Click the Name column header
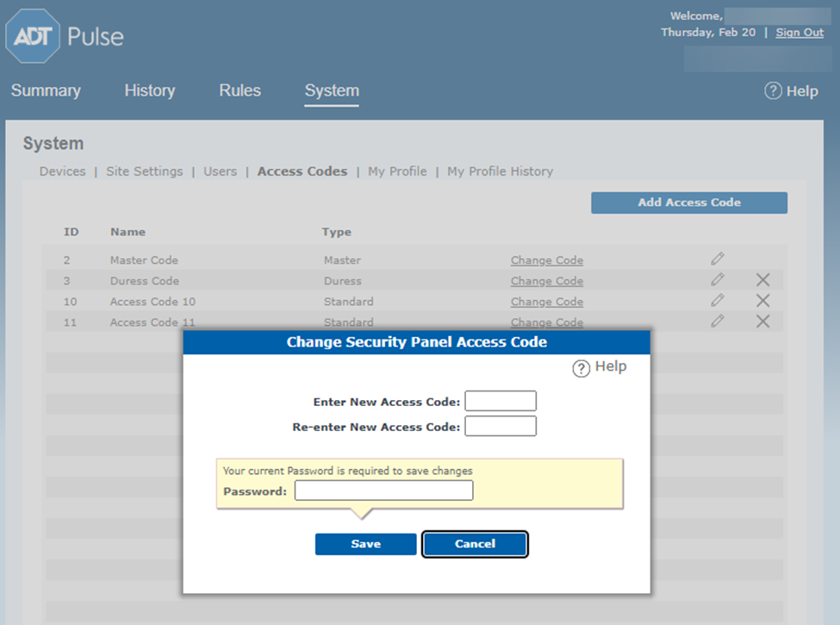 pyautogui.click(x=128, y=232)
